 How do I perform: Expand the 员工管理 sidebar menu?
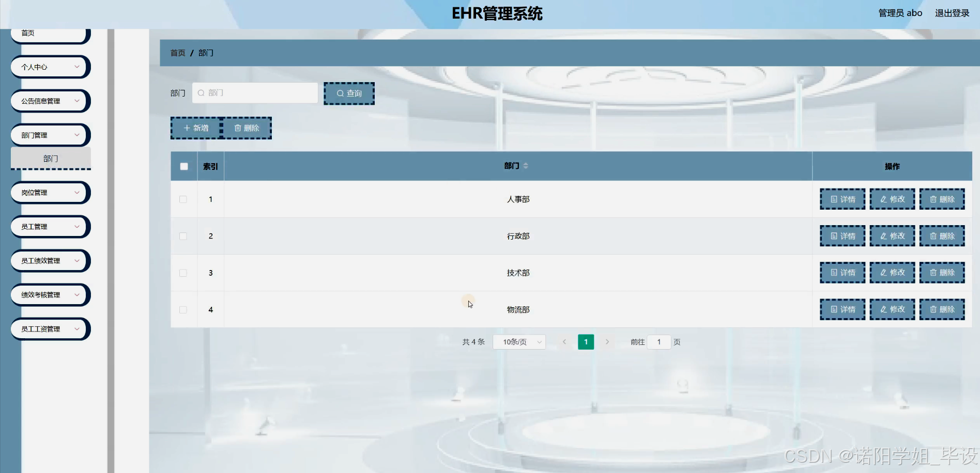[50, 226]
